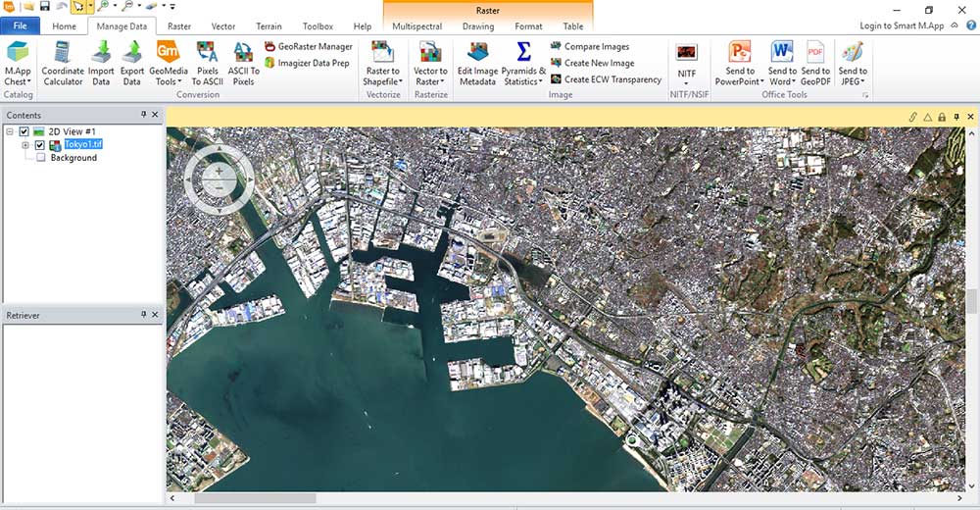
Task: Open Edit Image Metadata
Action: click(477, 63)
